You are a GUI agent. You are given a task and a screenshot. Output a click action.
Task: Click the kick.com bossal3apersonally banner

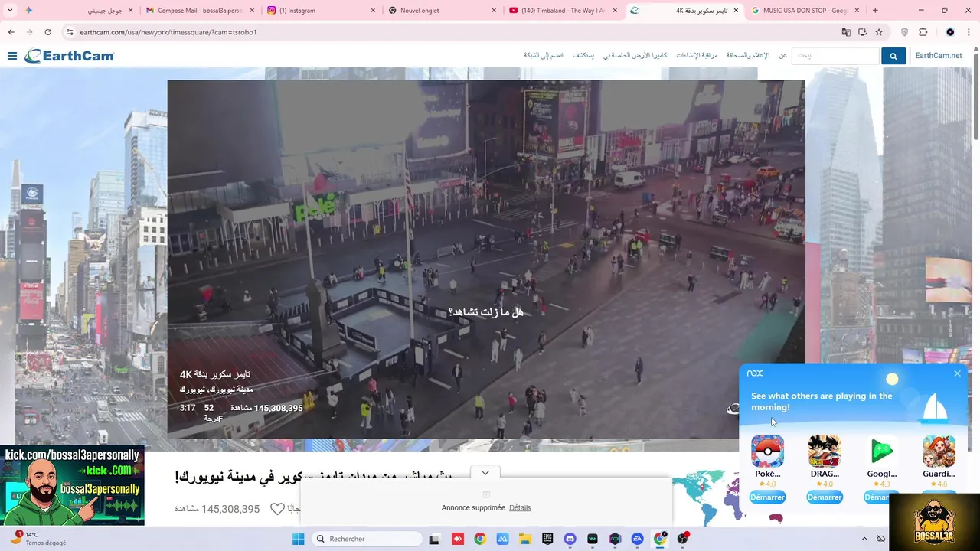72,485
